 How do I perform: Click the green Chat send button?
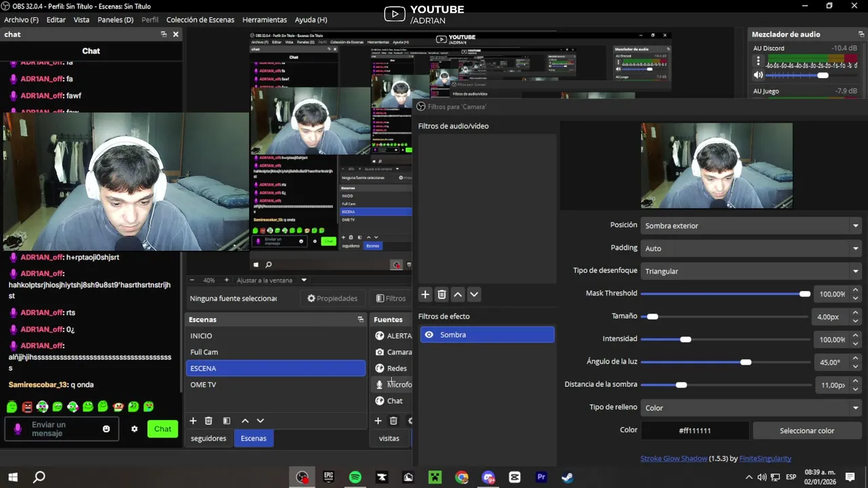coord(163,429)
